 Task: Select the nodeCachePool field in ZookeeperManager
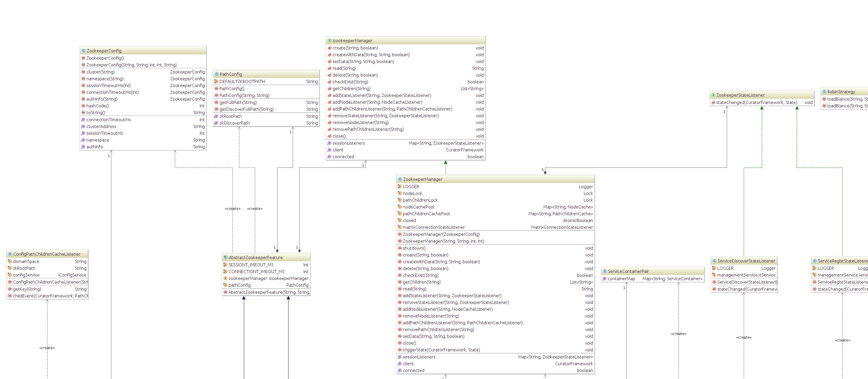(418, 207)
